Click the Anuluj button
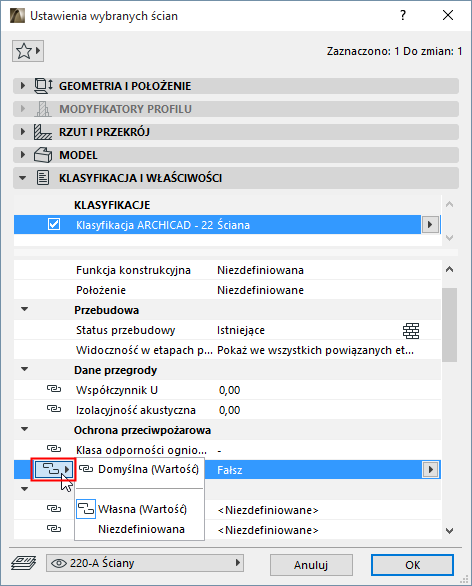Screen dimensions: 472x586 311,565
